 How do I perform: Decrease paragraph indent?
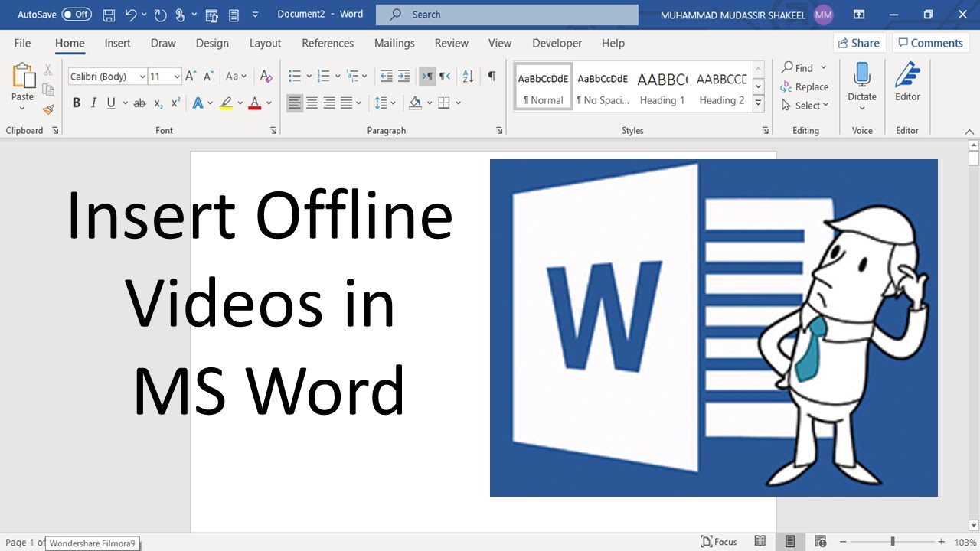pos(387,77)
